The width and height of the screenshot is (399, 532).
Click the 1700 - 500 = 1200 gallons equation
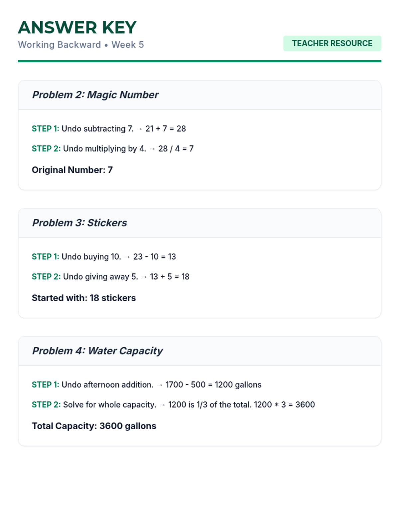click(213, 385)
